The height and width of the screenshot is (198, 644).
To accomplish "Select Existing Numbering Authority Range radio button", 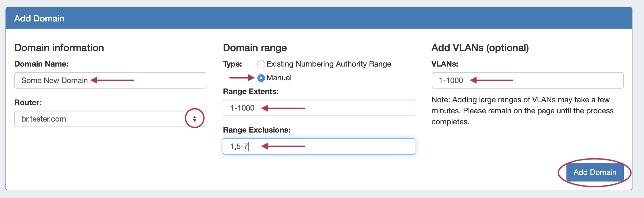I will (261, 64).
